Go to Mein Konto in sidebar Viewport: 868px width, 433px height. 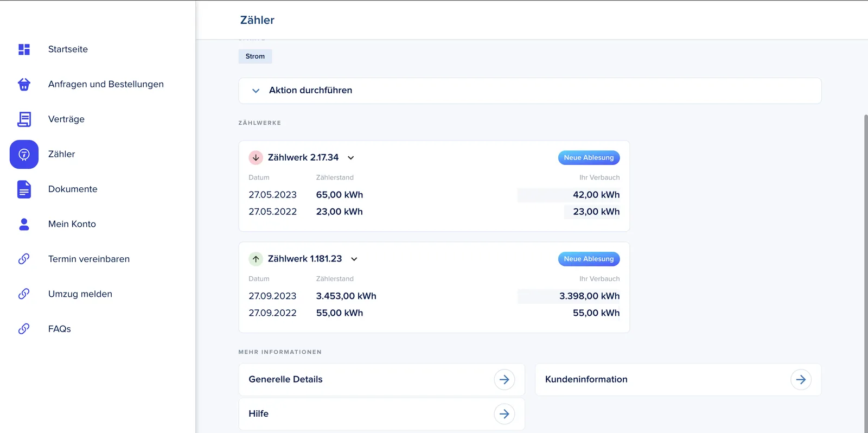click(x=72, y=224)
